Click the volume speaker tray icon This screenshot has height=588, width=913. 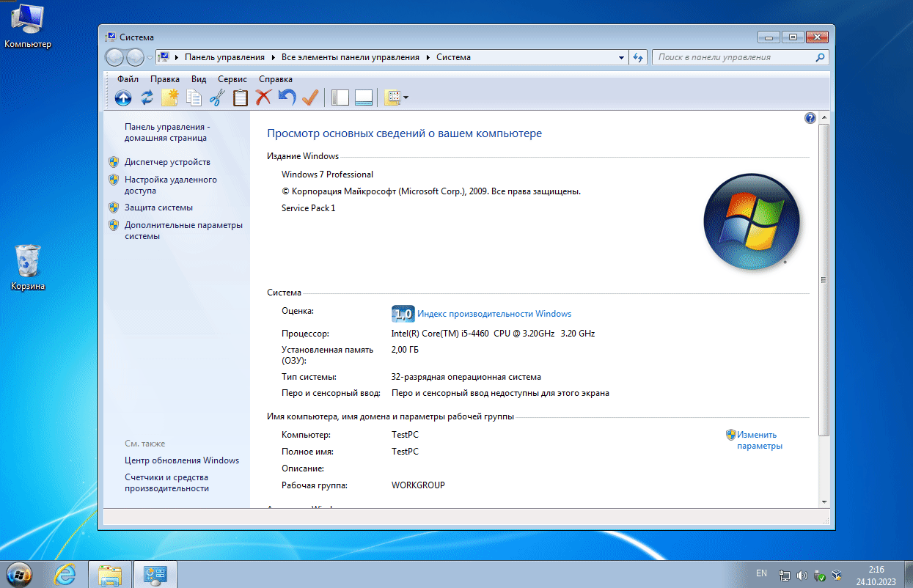(802, 576)
